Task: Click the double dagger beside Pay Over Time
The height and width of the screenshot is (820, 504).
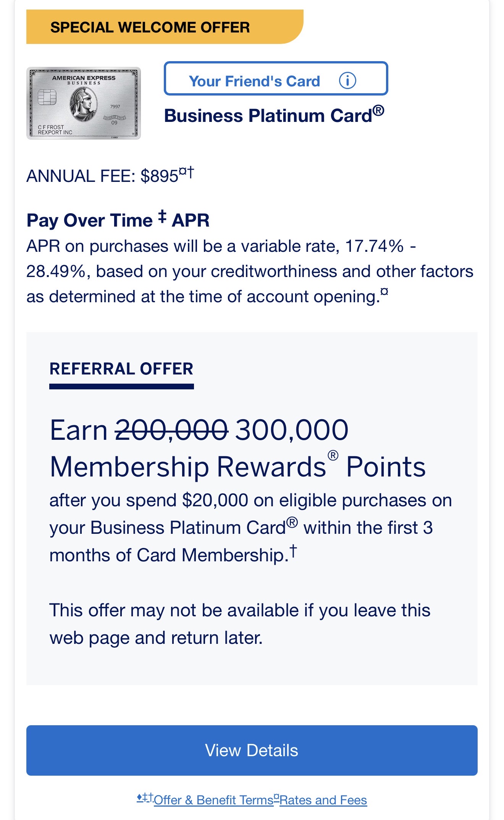Action: 162,217
